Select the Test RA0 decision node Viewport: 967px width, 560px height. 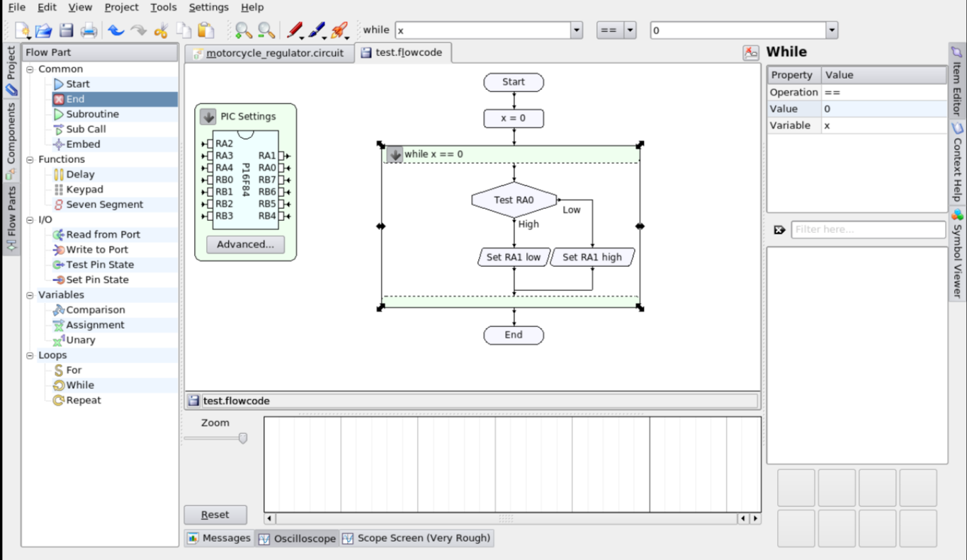click(x=514, y=200)
